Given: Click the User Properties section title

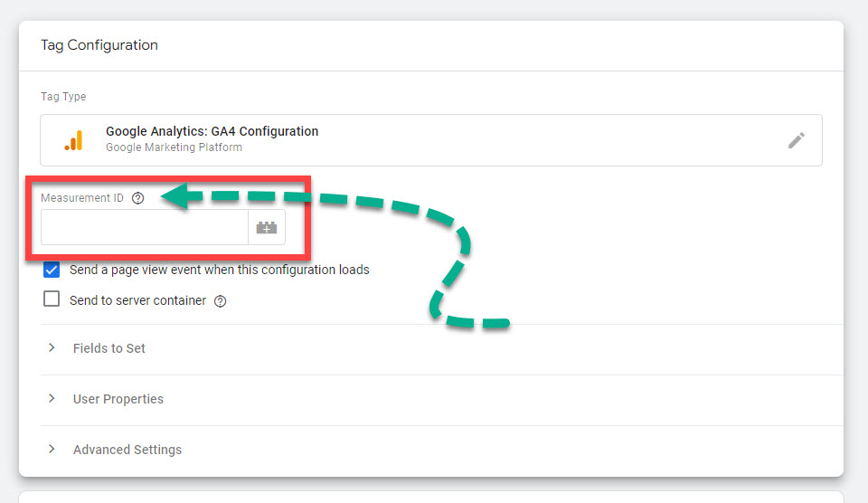Looking at the screenshot, I should [x=118, y=399].
